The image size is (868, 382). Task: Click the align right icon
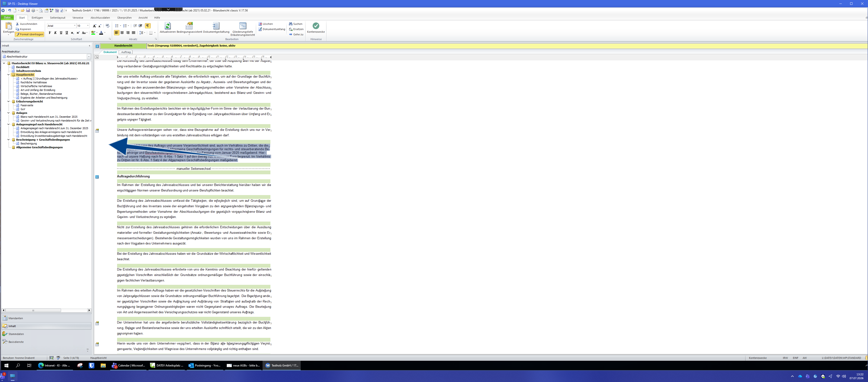click(128, 33)
